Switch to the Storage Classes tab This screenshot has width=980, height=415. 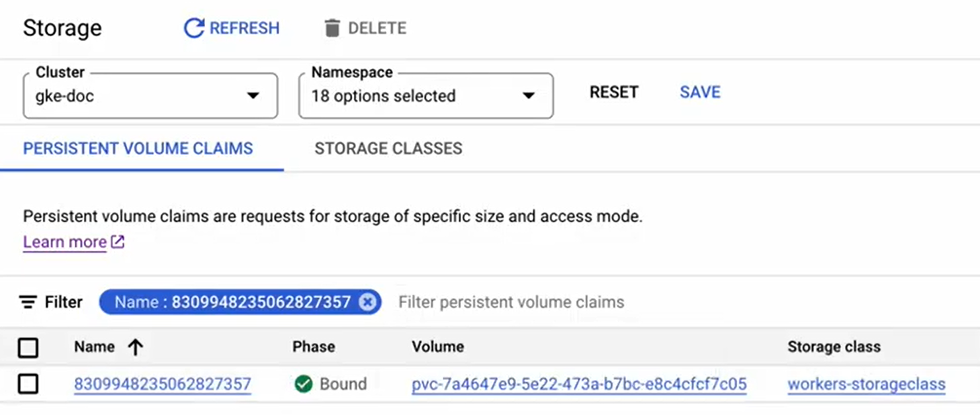pos(388,148)
